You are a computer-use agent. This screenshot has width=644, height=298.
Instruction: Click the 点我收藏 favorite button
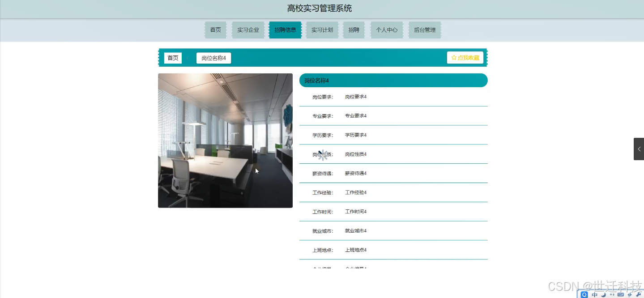465,57
